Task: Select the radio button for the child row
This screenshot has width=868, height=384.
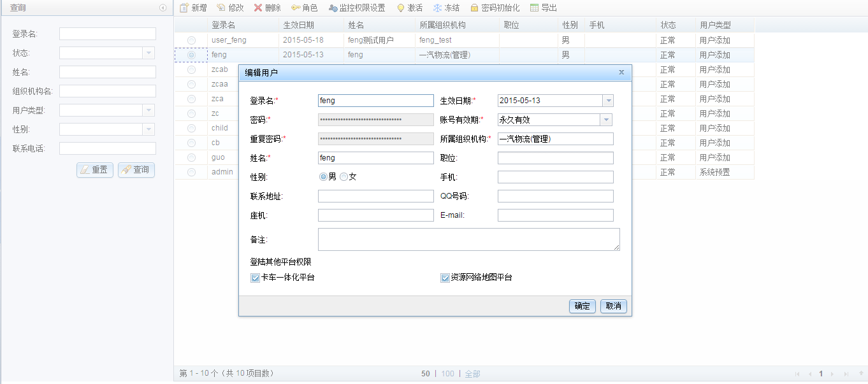Action: [191, 128]
